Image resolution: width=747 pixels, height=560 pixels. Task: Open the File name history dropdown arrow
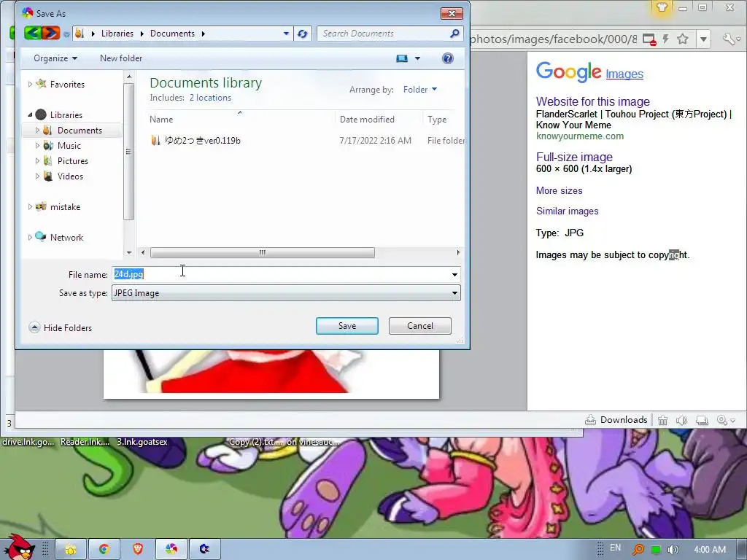(454, 275)
